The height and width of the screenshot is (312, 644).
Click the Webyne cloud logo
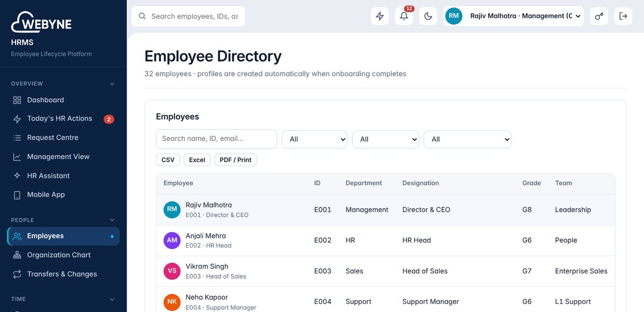pyautogui.click(x=41, y=22)
